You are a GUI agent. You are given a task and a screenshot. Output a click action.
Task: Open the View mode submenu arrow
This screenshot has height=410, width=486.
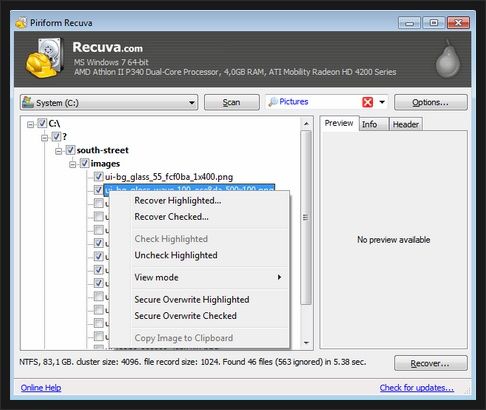point(279,277)
